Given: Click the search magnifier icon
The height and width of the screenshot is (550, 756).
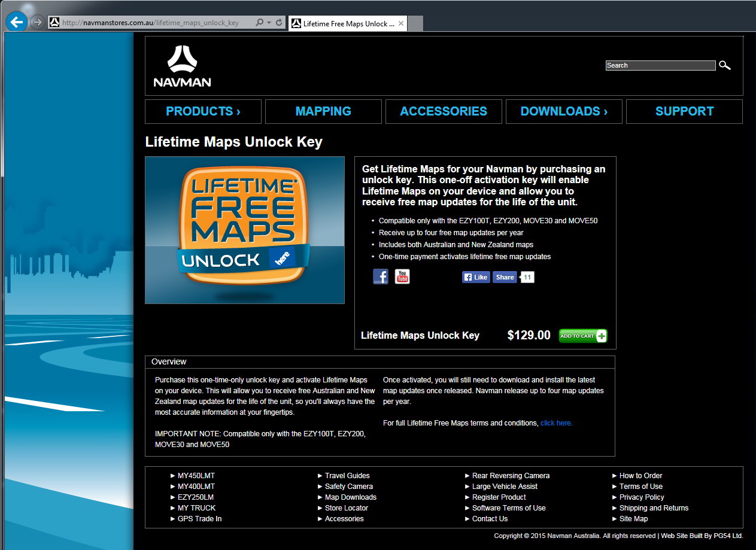Looking at the screenshot, I should [725, 65].
